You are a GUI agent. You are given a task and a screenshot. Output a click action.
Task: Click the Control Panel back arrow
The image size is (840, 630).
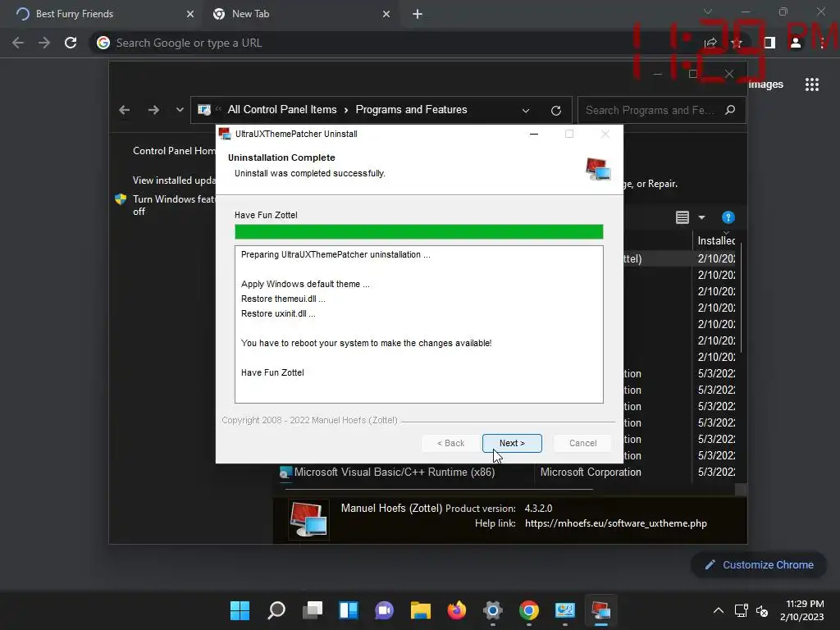tap(125, 110)
